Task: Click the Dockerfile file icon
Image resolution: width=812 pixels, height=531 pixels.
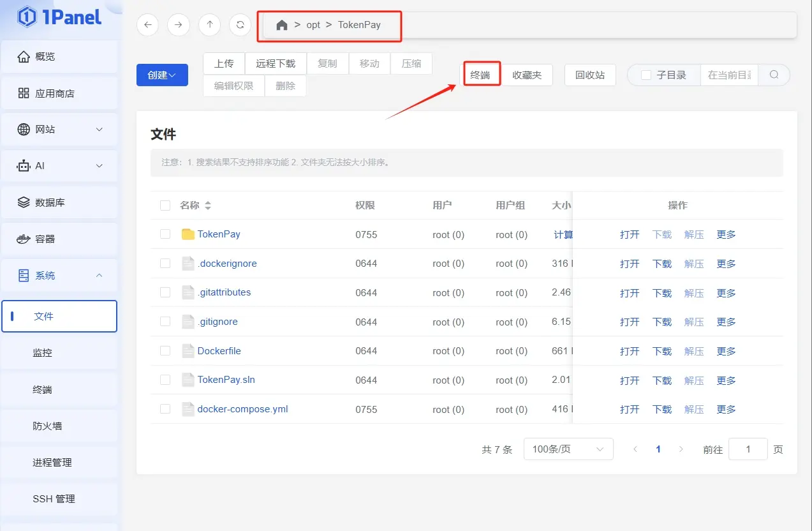Action: point(188,350)
